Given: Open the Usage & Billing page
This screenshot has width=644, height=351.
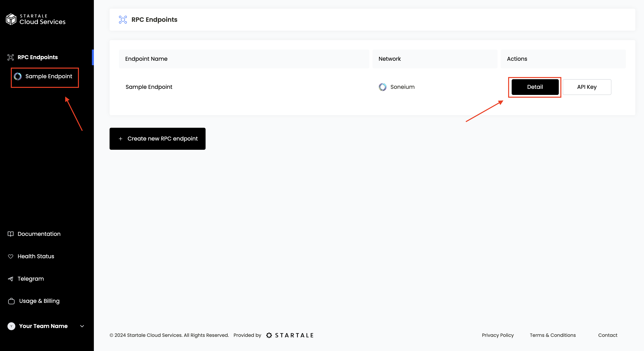Looking at the screenshot, I should click(39, 301).
